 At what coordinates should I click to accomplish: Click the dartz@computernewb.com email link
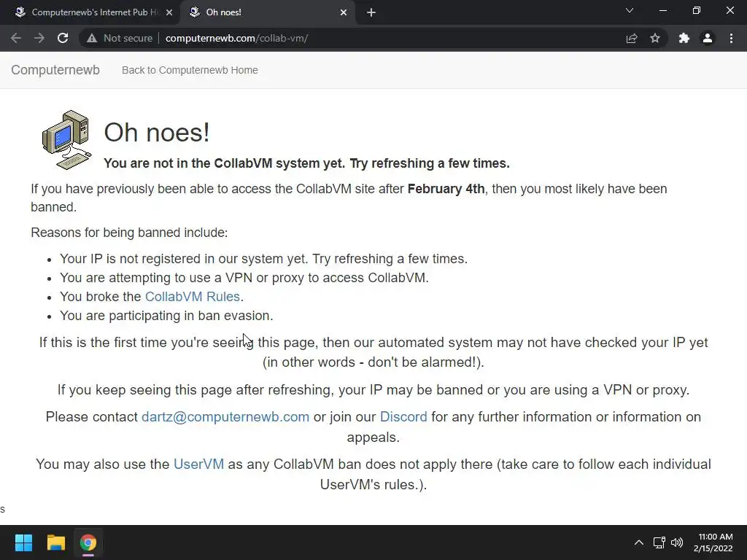(x=225, y=416)
